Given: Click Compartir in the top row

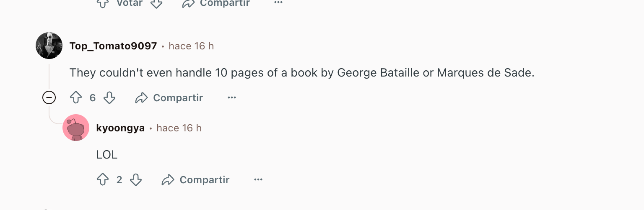Looking at the screenshot, I should point(216,3).
